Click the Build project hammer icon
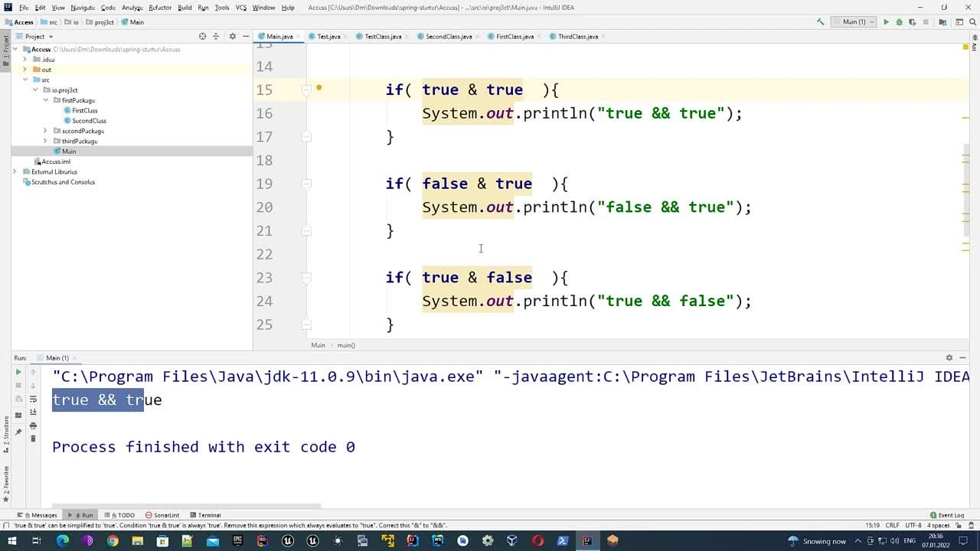 click(821, 22)
